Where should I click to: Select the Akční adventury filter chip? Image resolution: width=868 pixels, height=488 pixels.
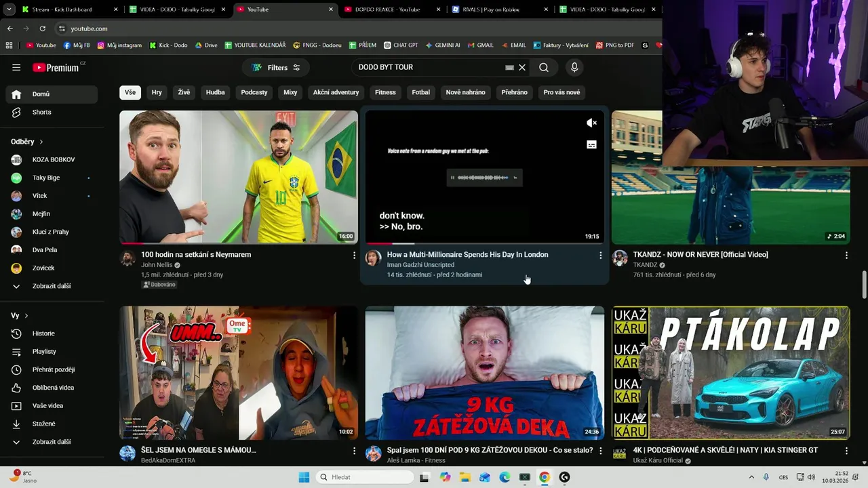[x=336, y=92]
